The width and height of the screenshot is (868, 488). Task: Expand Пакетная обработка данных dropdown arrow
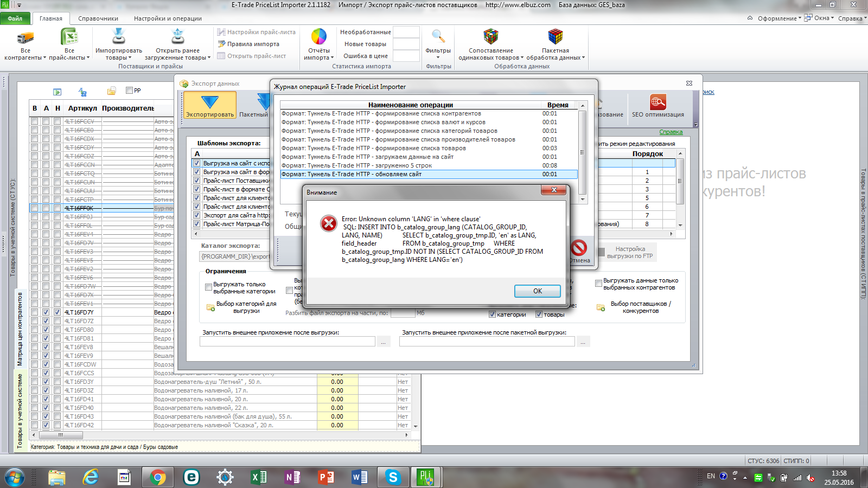click(x=583, y=57)
